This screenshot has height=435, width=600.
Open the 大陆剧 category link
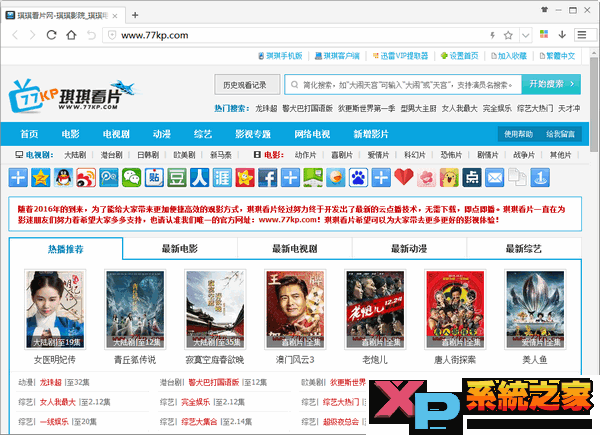click(75, 155)
